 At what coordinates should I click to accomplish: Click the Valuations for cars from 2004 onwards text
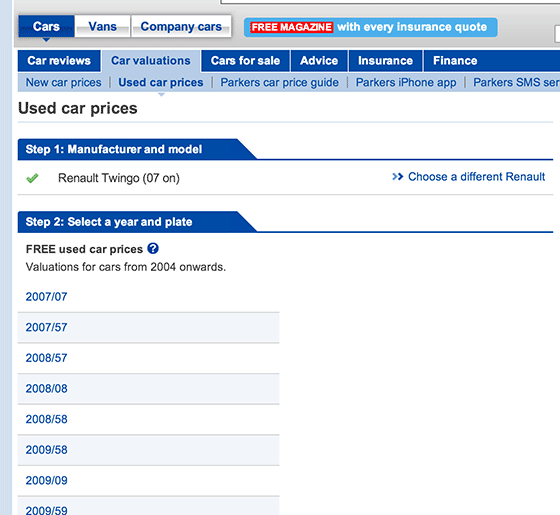[126, 267]
